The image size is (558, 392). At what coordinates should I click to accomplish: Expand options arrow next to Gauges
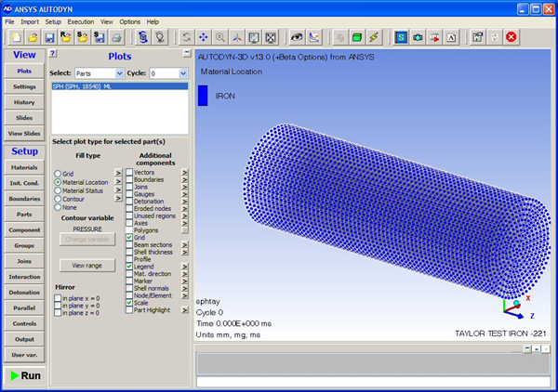pos(184,194)
